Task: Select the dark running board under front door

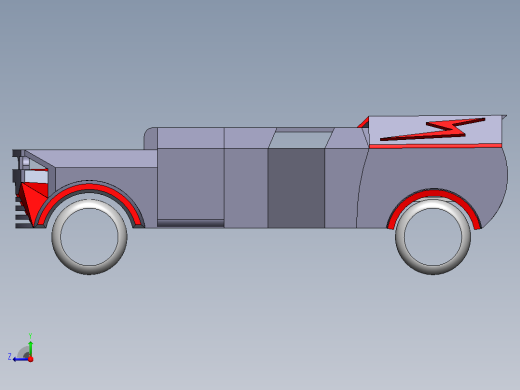Action: (x=191, y=223)
